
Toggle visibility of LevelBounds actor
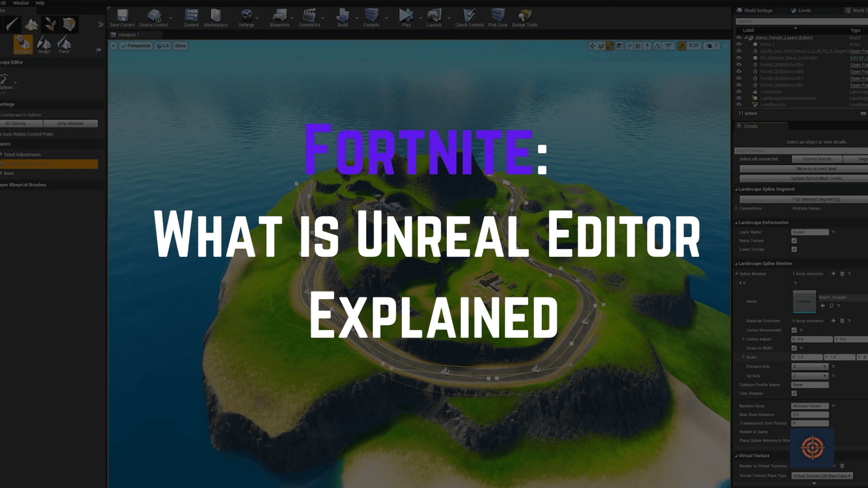coord(739,105)
